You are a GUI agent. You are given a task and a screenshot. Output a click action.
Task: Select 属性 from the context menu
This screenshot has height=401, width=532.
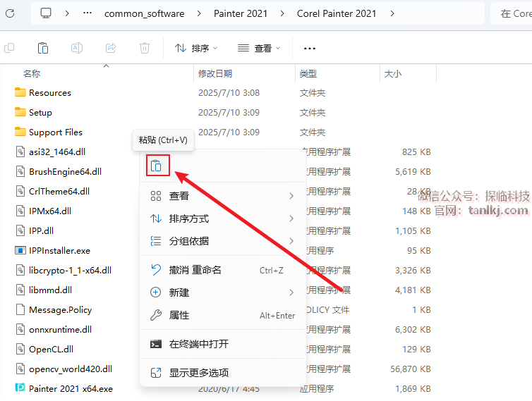pyautogui.click(x=179, y=315)
